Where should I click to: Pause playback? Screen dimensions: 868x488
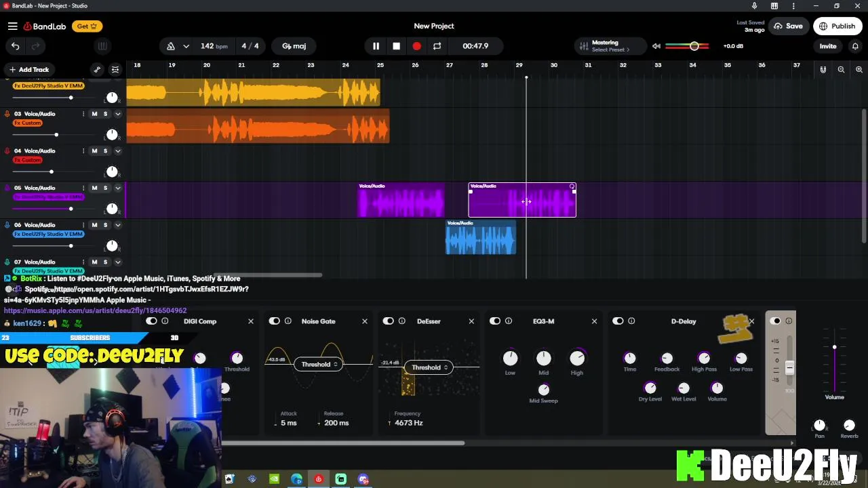click(x=376, y=46)
